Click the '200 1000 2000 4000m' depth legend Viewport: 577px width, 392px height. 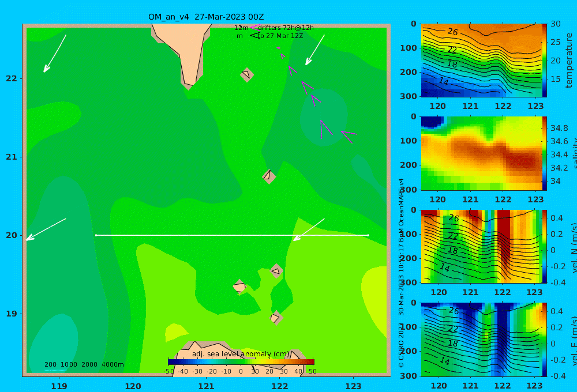pos(84,364)
